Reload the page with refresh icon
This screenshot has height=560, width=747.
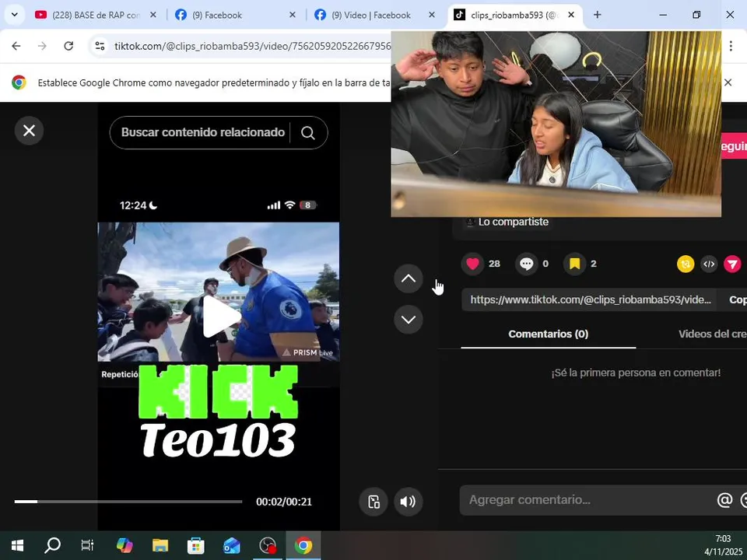68,46
